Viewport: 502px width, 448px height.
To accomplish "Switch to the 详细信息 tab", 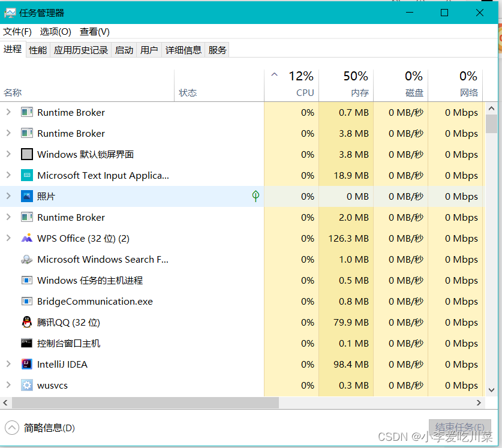I will tap(184, 50).
